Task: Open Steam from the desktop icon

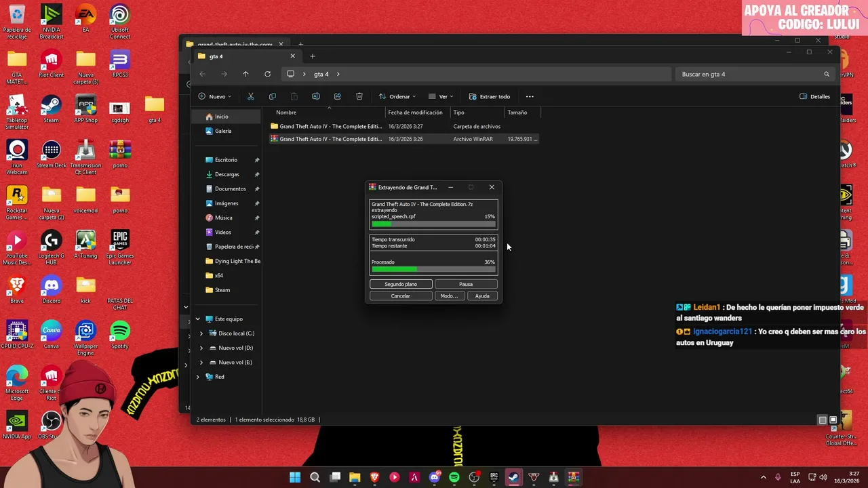Action: (x=51, y=109)
